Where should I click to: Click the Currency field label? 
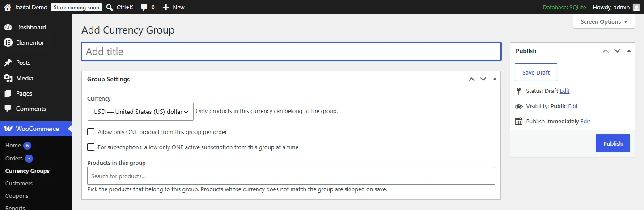99,98
